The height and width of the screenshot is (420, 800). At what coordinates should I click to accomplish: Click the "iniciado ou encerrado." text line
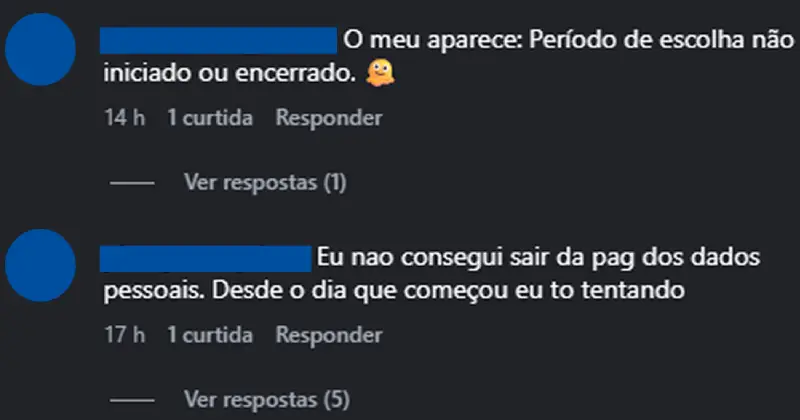click(x=229, y=74)
